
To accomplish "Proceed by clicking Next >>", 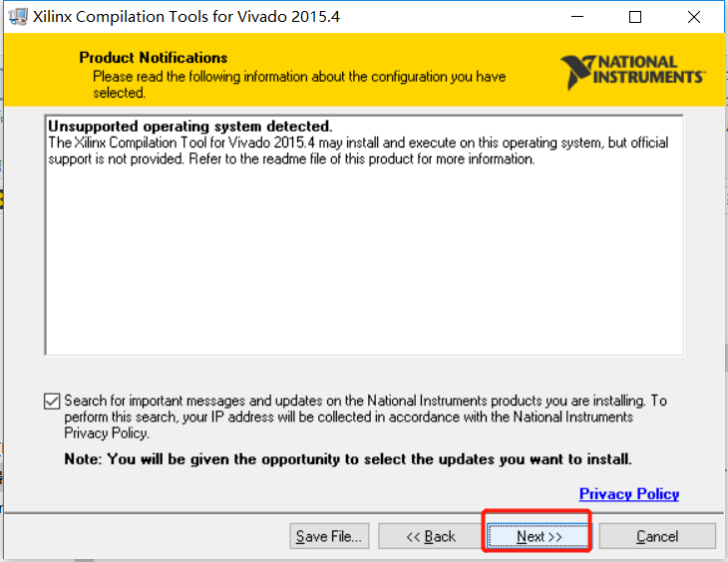I will 539,536.
